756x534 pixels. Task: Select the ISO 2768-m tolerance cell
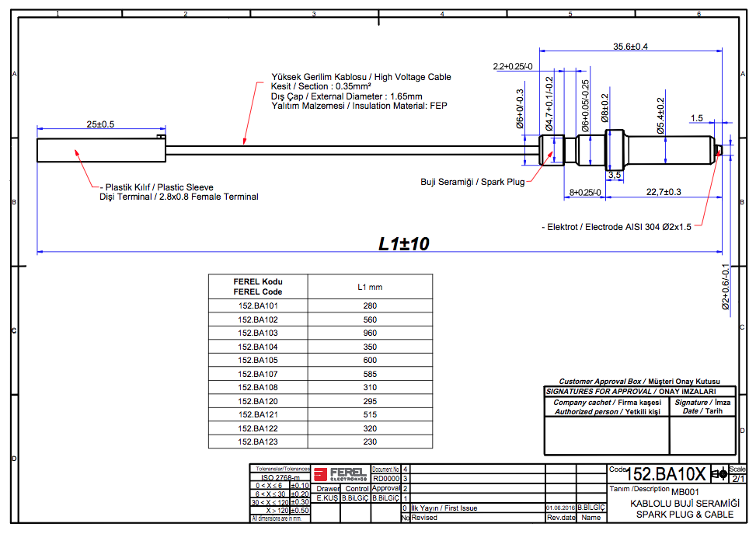tap(280, 478)
